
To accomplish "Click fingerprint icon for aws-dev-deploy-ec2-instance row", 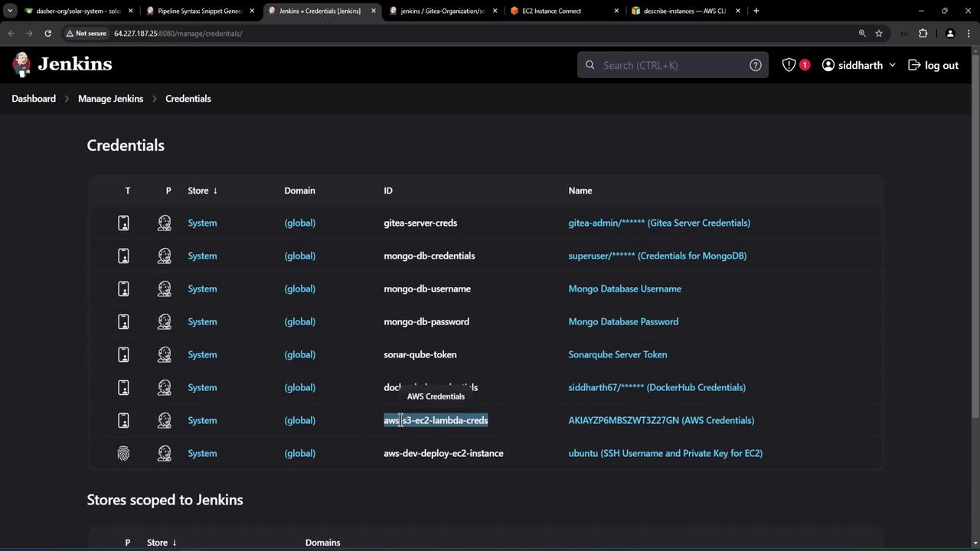I will point(123,453).
